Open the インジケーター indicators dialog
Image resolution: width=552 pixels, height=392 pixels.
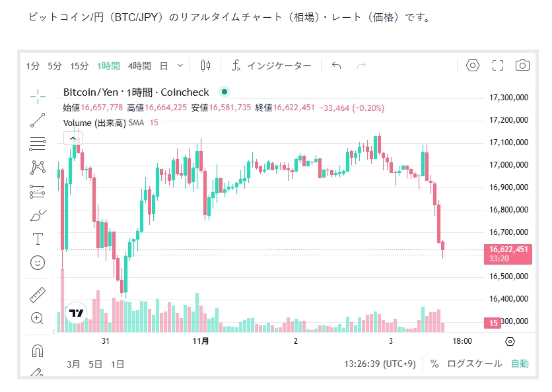click(x=271, y=66)
